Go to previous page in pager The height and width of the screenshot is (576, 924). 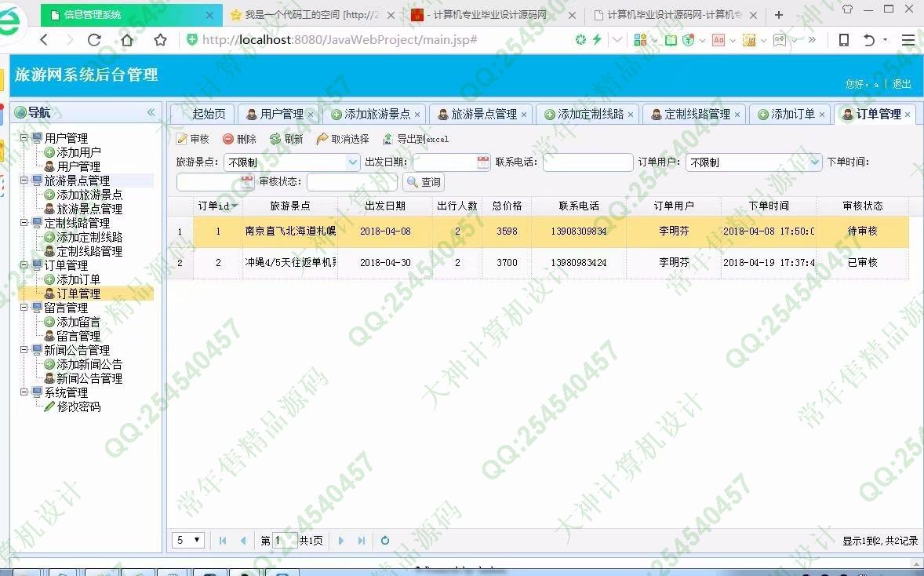(x=243, y=541)
